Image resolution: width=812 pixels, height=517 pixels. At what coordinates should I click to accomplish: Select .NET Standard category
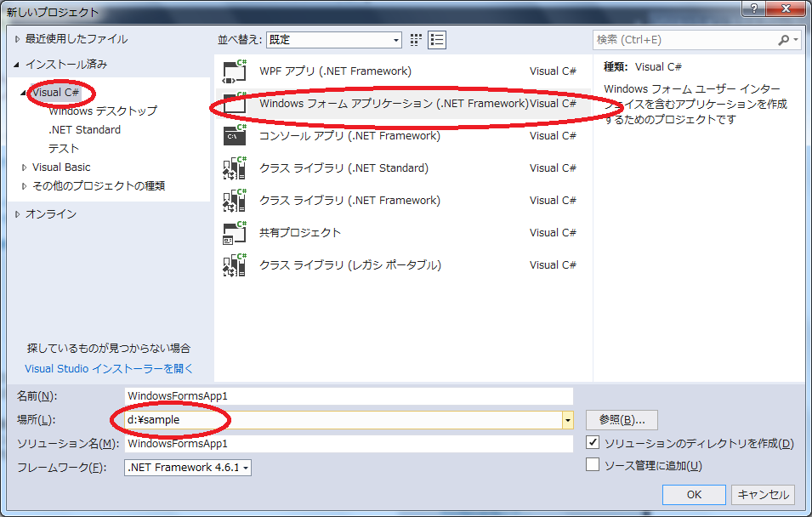(x=84, y=129)
